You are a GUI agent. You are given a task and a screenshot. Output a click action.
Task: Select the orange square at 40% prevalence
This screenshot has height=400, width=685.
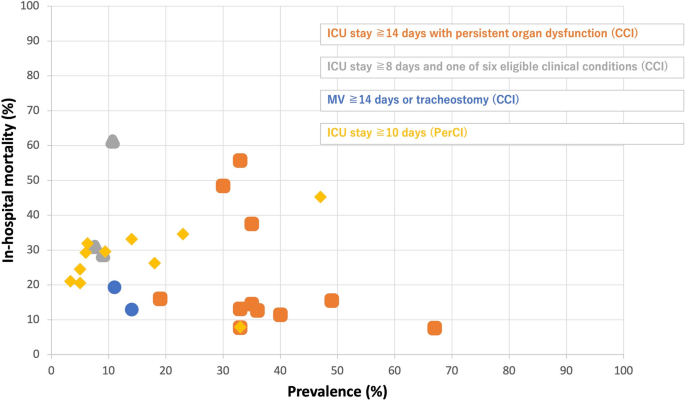point(280,314)
